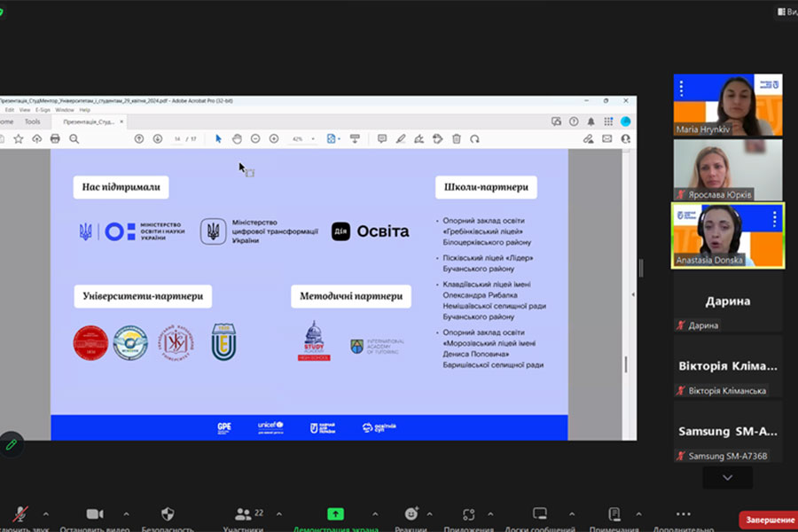
Task: Click the Print icon in Acrobat toolbar
Action: [55, 138]
